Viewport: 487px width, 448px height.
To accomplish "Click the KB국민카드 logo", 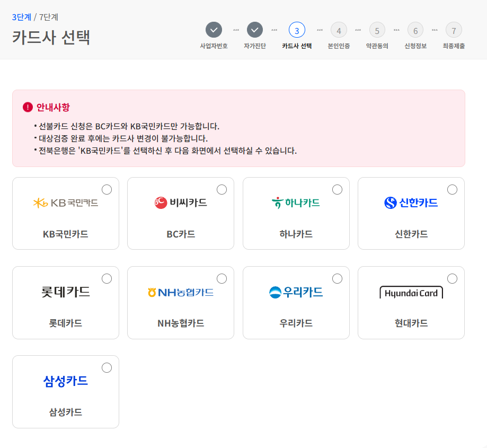I will pyautogui.click(x=66, y=203).
